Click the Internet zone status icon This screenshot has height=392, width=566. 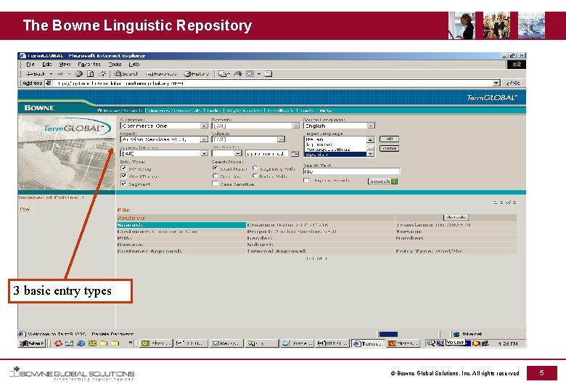tap(456, 334)
